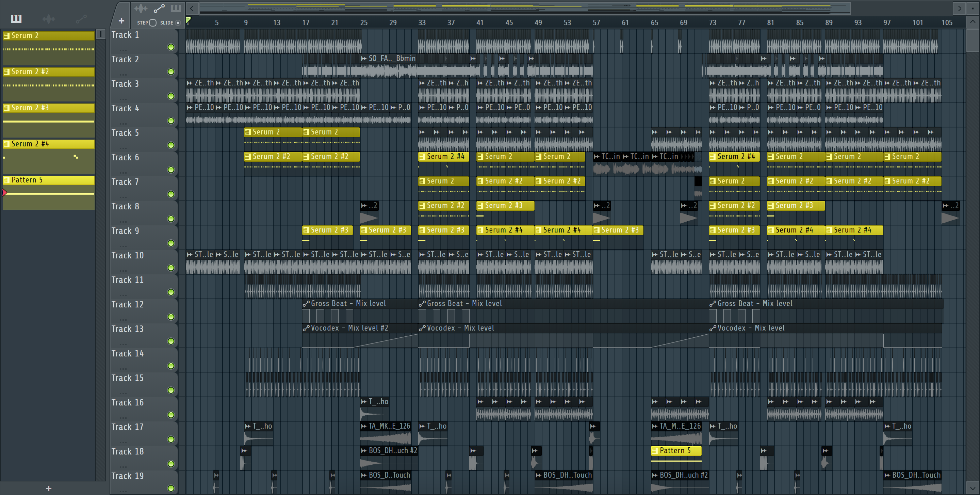Open the Track 1 options dots

(x=123, y=50)
